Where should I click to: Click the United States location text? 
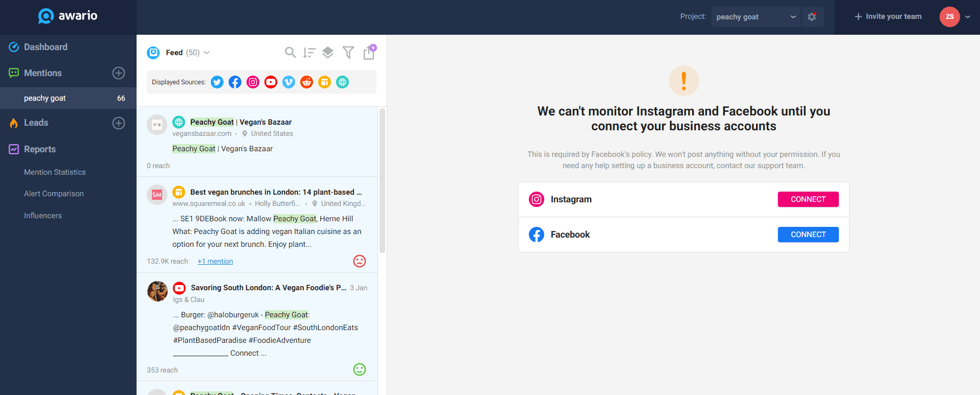(272, 133)
